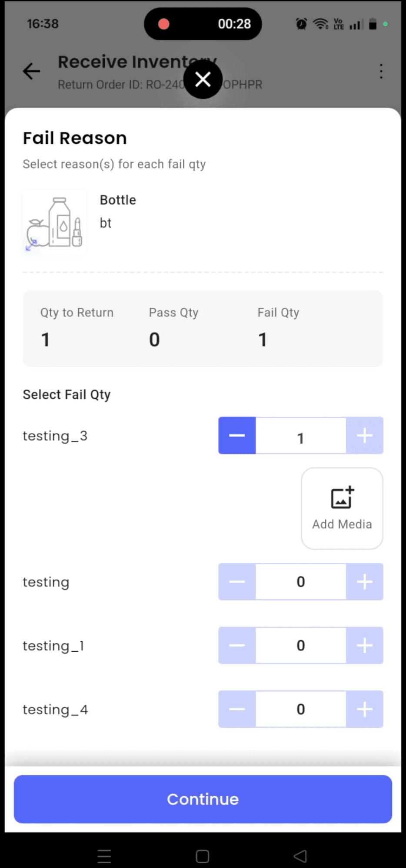Screen dimensions: 406x868
Task: Tap Android recent apps navigation icon
Action: click(104, 856)
